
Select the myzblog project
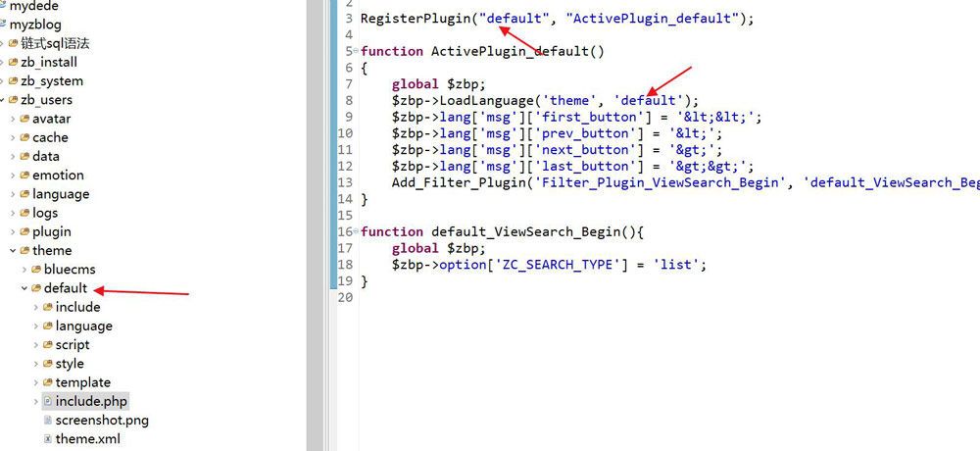(x=35, y=25)
